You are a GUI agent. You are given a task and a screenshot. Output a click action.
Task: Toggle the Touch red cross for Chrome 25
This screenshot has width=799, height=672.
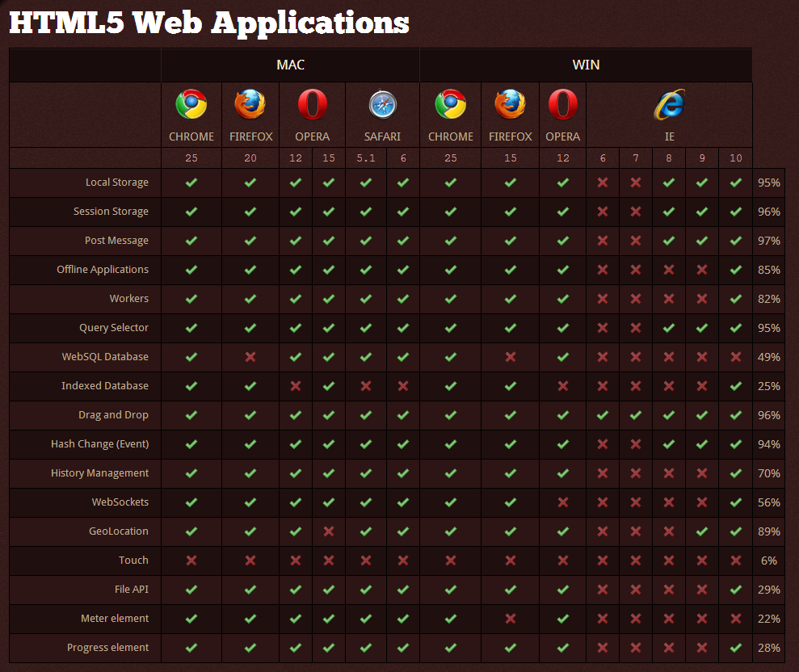[191, 560]
